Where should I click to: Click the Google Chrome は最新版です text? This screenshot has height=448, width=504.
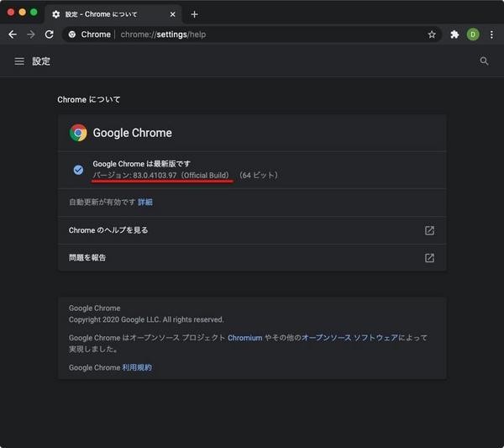pos(141,164)
